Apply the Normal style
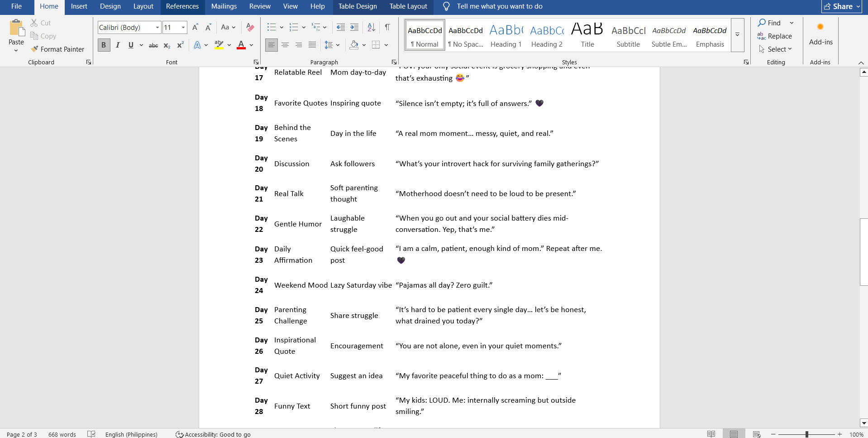 coord(424,35)
